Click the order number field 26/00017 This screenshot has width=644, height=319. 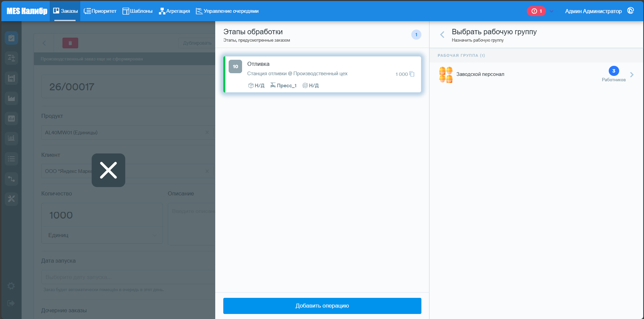click(x=128, y=87)
